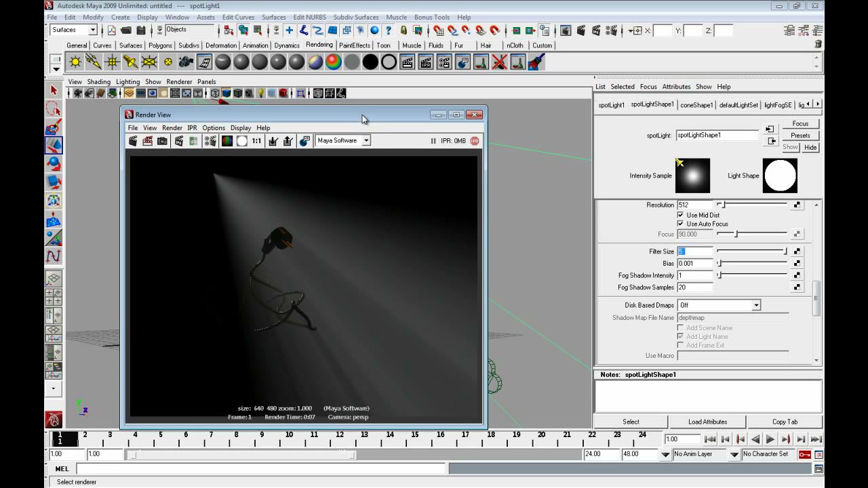The image size is (868, 488).
Task: Click the play forwards button on timeline
Action: 770,439
